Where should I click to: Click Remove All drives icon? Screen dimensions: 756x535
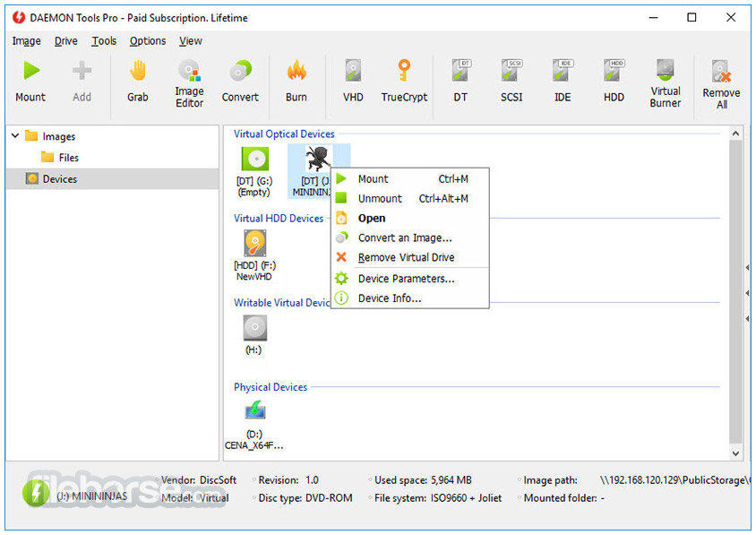point(721,72)
